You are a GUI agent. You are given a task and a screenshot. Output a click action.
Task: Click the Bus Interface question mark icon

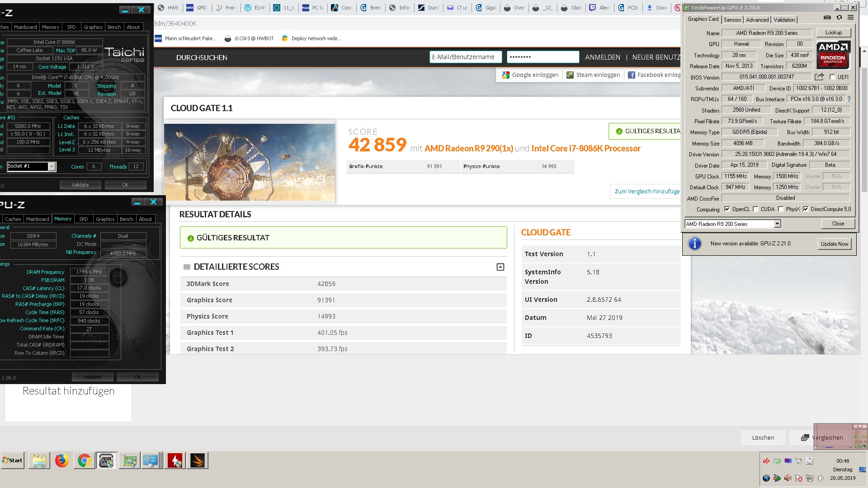coord(849,99)
